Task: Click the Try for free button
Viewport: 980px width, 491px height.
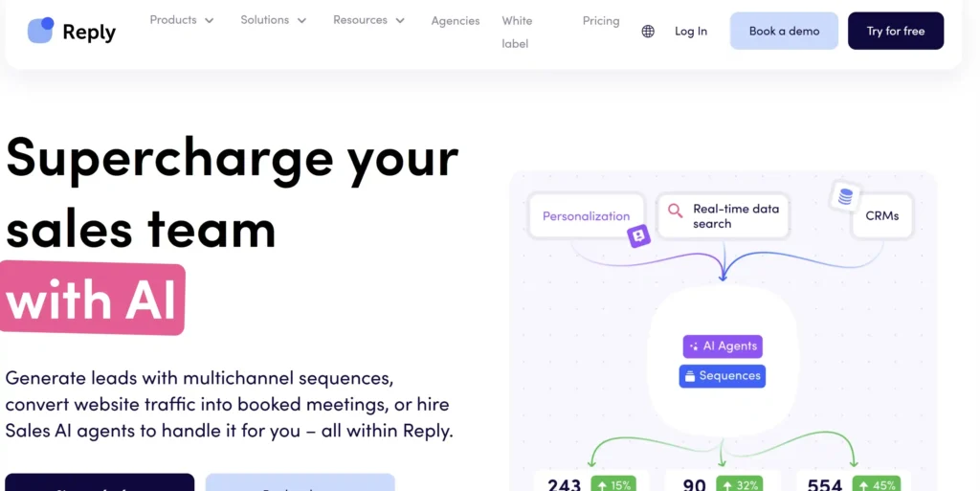Action: point(896,31)
